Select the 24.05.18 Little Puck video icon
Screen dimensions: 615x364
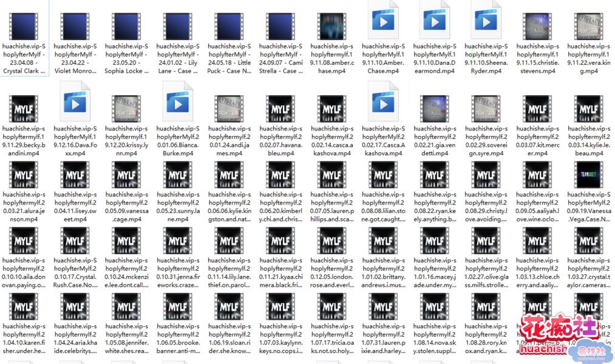point(229,26)
